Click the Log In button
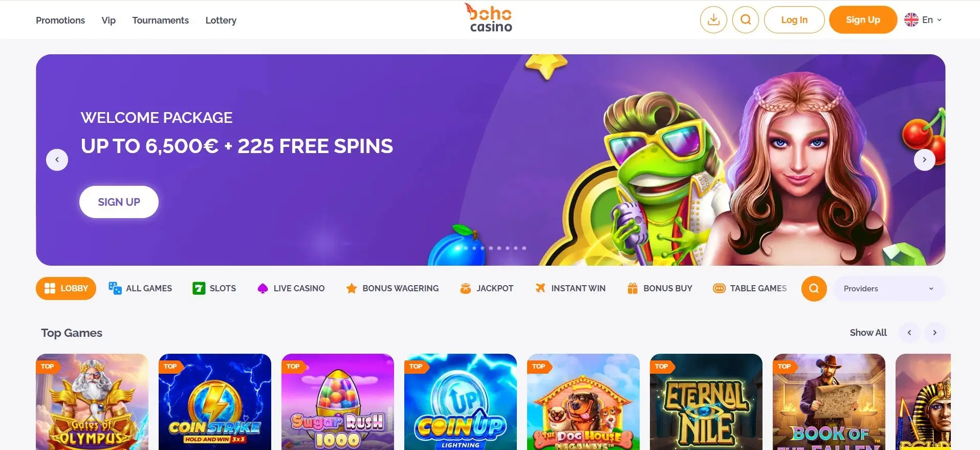 794,20
